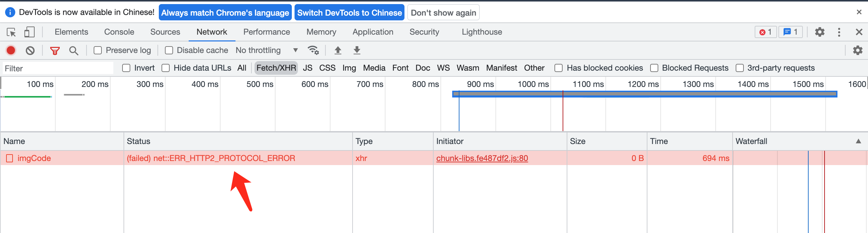Open the DevTools three-dot menu
Viewport: 868px width, 233px height.
pos(839,32)
